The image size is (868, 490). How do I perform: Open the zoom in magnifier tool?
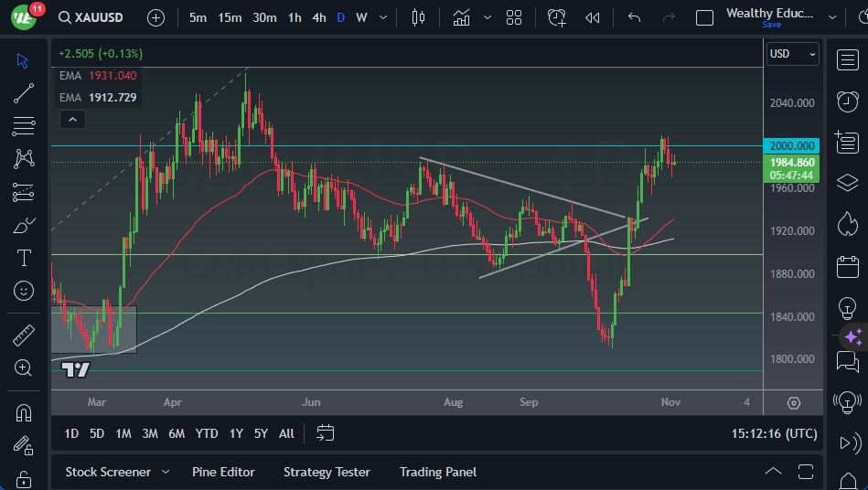coord(24,367)
